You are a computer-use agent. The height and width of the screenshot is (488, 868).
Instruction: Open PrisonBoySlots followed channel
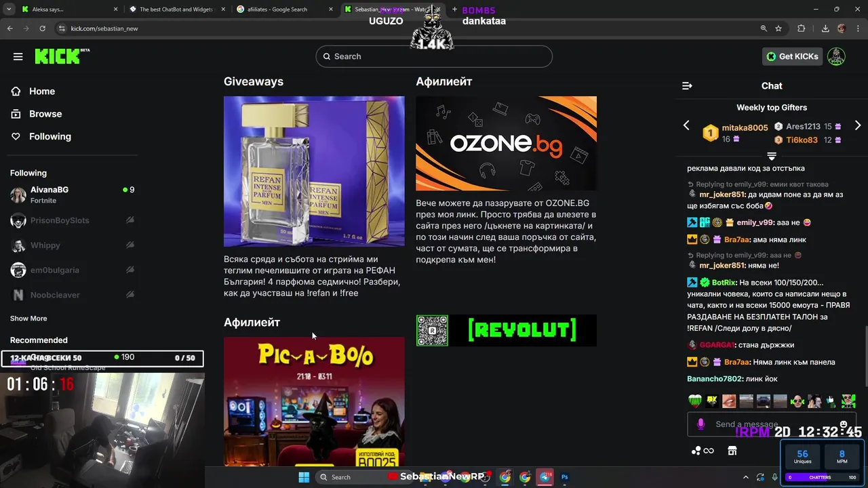pyautogui.click(x=72, y=220)
